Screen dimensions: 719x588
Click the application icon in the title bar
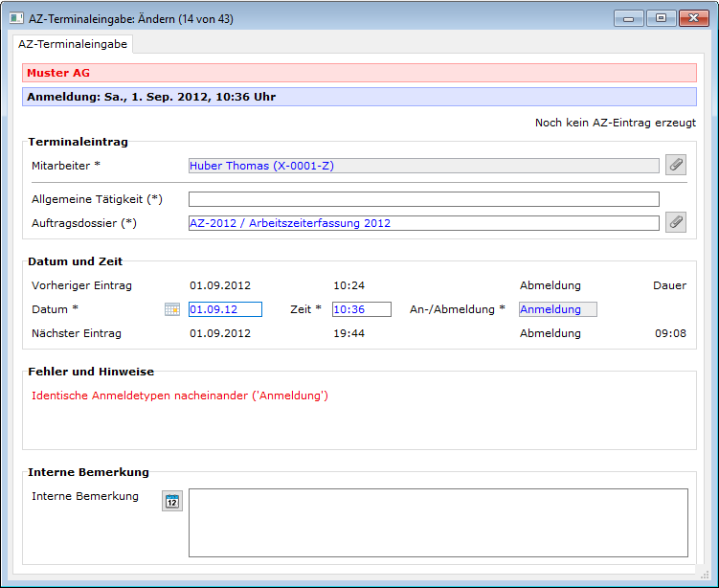tap(16, 18)
